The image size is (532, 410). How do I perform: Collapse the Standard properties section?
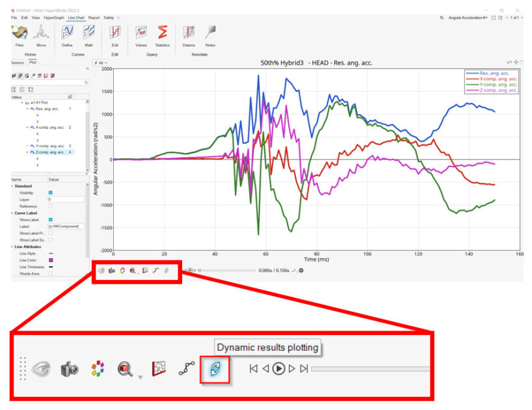(x=12, y=185)
